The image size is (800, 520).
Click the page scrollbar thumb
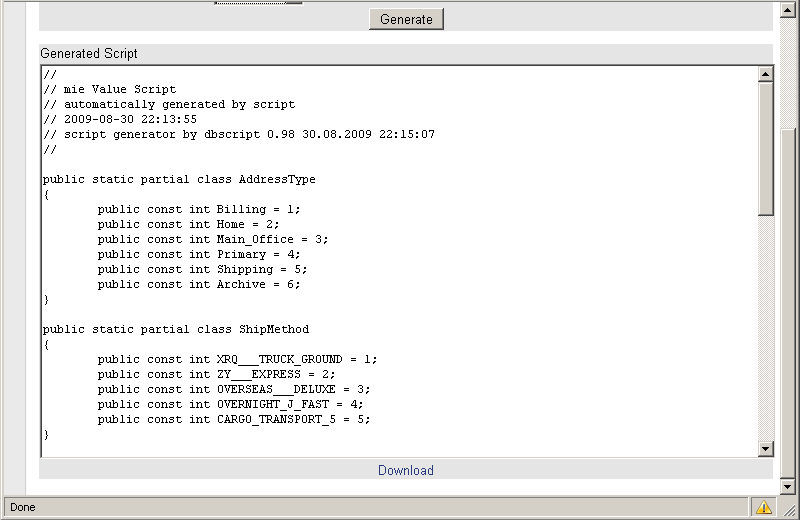[787, 303]
